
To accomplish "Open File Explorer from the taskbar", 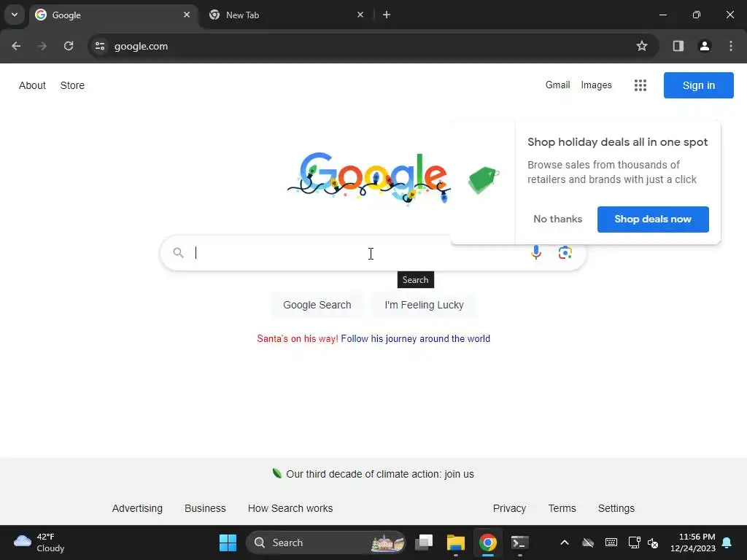I will tap(456, 542).
